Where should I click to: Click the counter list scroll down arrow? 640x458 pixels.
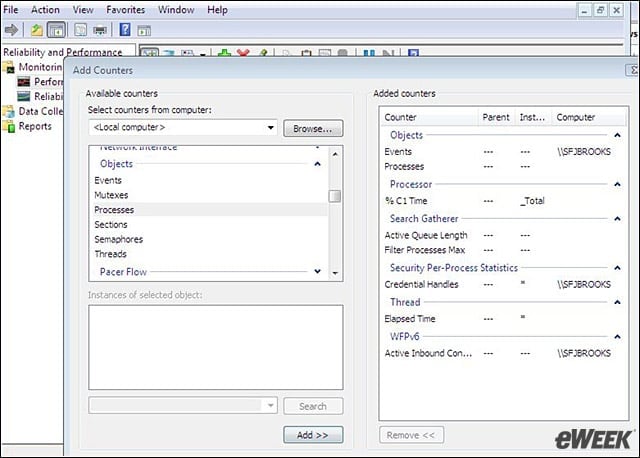(335, 273)
